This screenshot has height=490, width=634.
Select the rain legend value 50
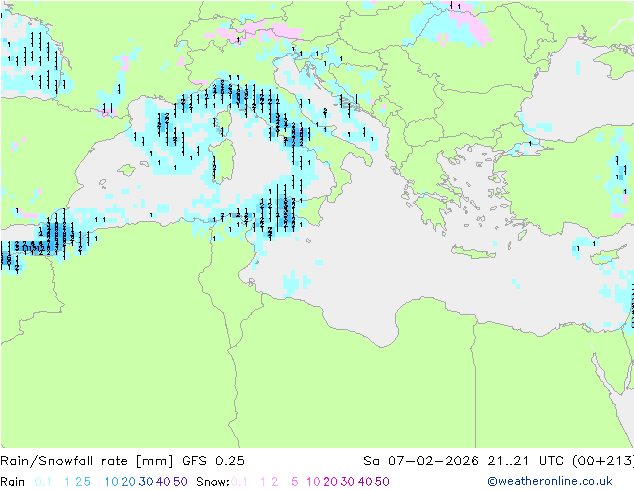point(180,482)
